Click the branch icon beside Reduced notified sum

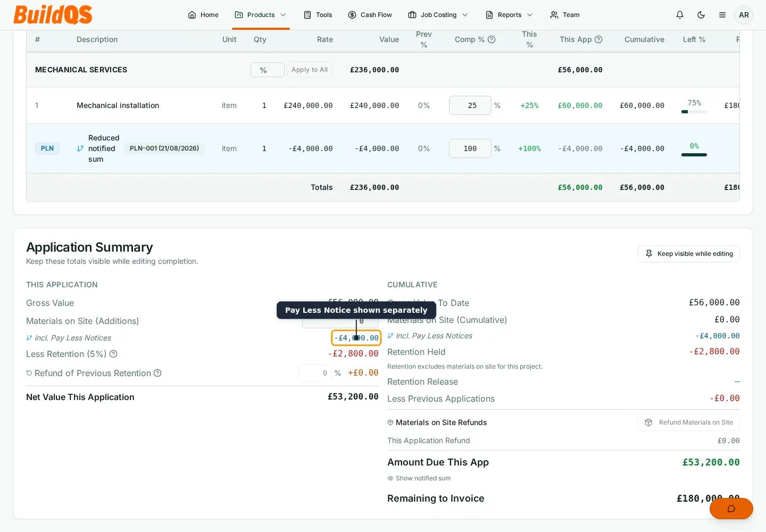pos(80,148)
